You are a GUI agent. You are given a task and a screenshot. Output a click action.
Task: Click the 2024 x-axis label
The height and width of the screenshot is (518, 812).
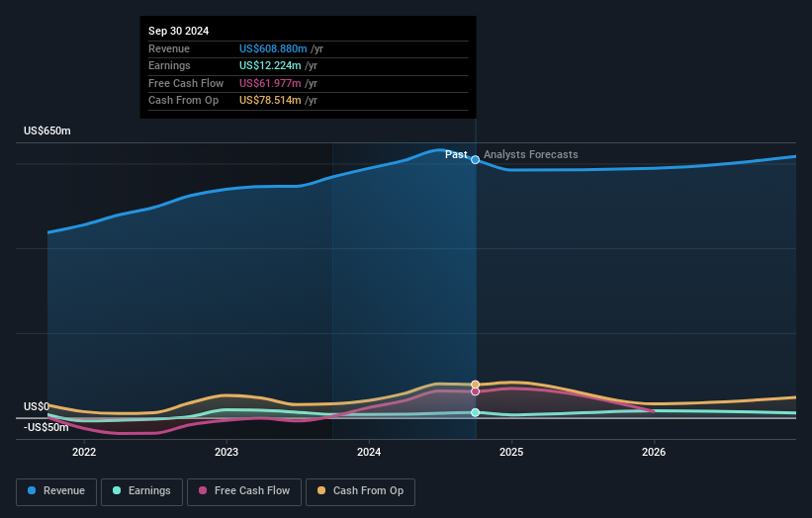click(369, 452)
